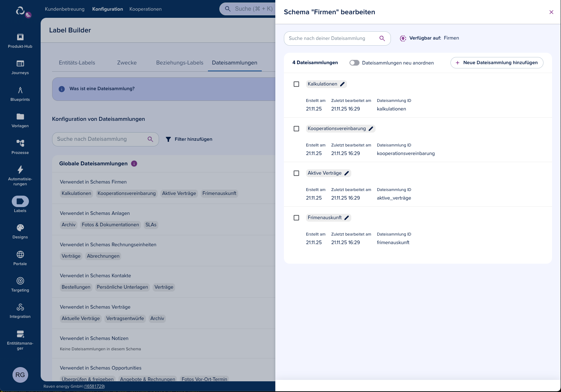Go to Automatisierungen lightning icon

click(20, 170)
